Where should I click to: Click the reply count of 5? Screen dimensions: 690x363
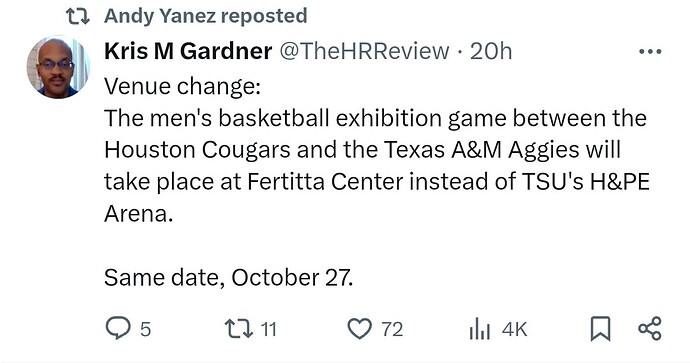click(x=145, y=329)
